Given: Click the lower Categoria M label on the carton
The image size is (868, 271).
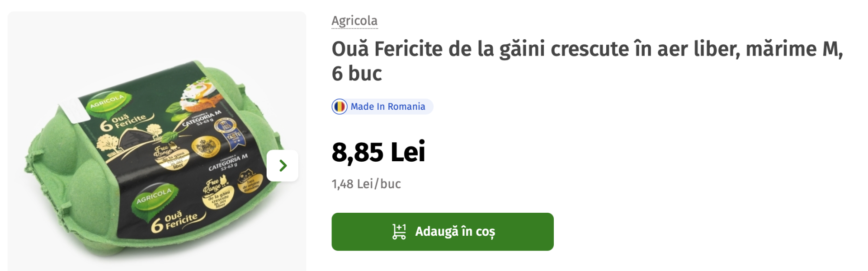Looking at the screenshot, I should click(228, 162).
